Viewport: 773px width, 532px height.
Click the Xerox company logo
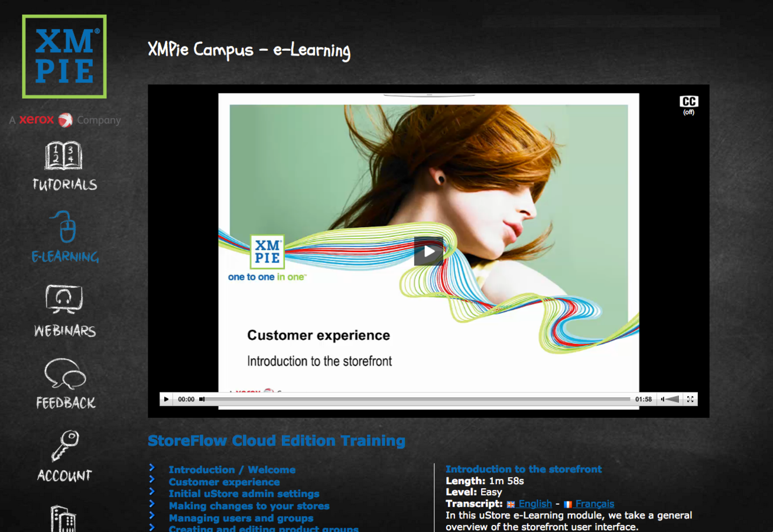pyautogui.click(x=65, y=120)
